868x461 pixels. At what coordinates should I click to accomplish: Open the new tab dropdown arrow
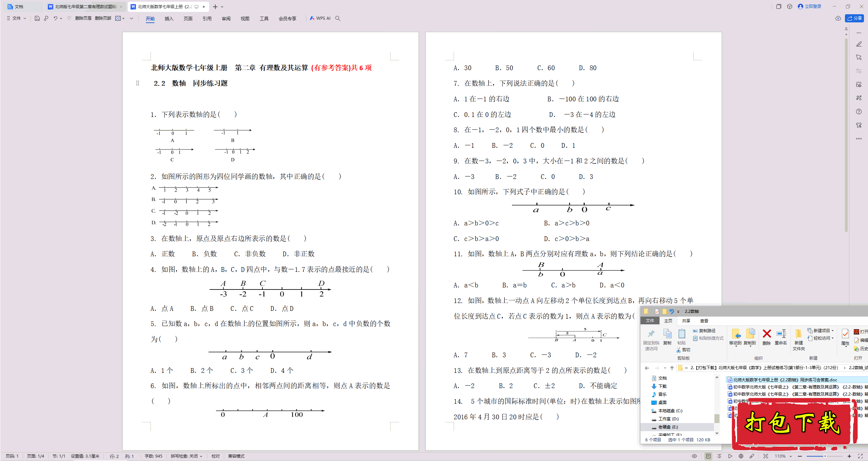(x=222, y=7)
